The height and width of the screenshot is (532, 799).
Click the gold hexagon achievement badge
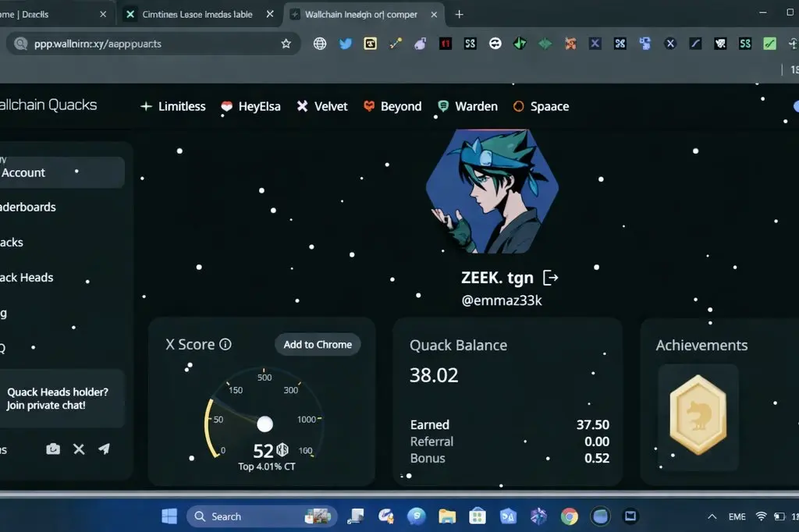(698, 415)
